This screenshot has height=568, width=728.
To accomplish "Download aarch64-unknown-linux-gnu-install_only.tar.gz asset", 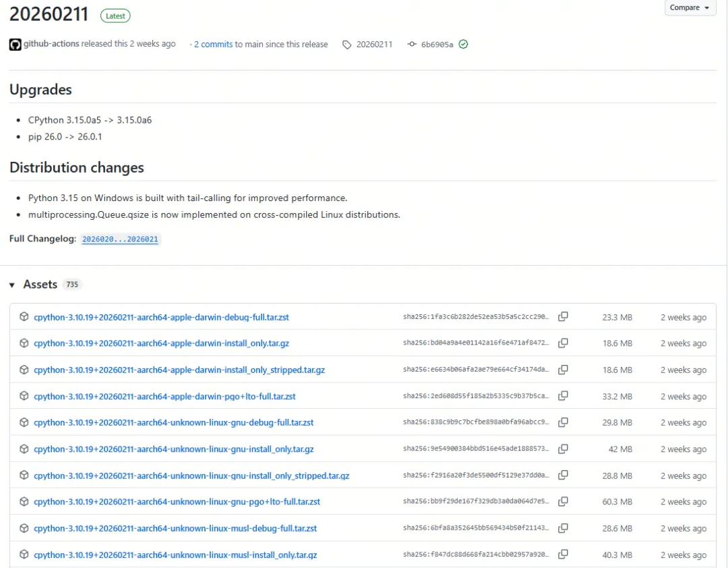I will pyautogui.click(x=174, y=449).
